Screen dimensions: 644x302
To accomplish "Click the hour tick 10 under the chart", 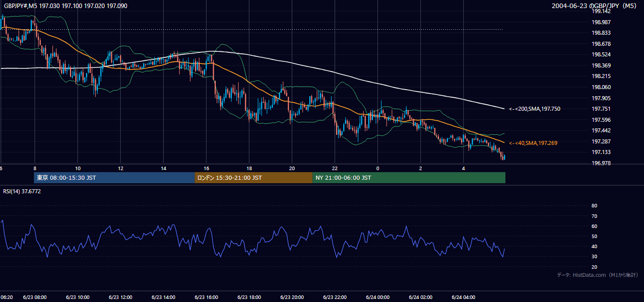I will [78, 168].
